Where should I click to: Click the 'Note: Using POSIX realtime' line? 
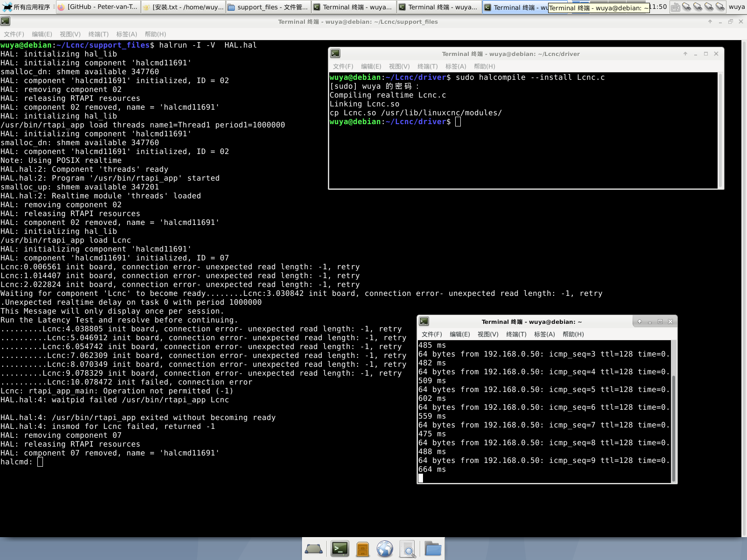tap(61, 161)
